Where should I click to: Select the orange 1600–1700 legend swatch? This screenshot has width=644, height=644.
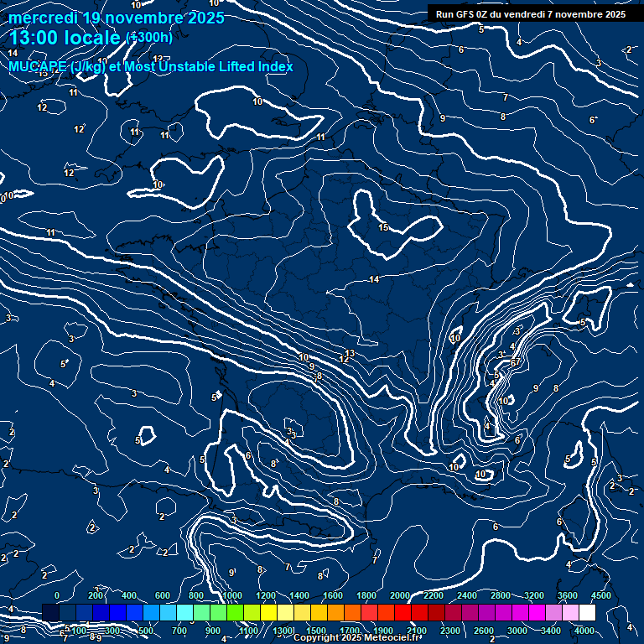point(335,612)
